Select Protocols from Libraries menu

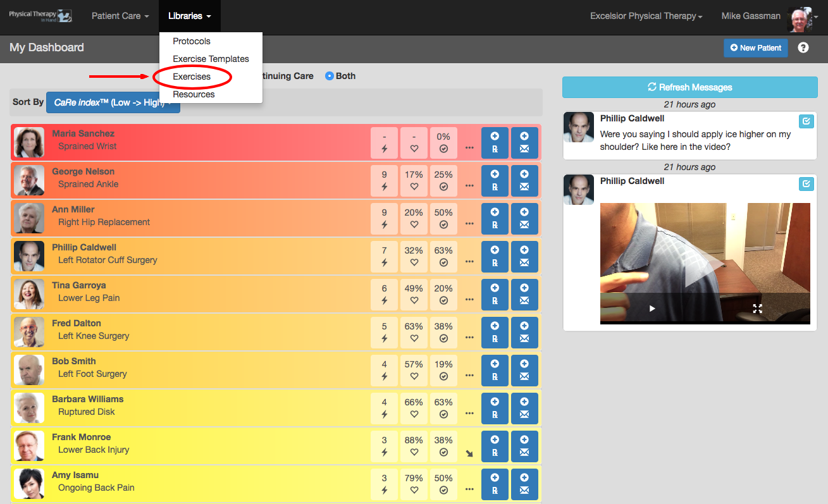(192, 41)
